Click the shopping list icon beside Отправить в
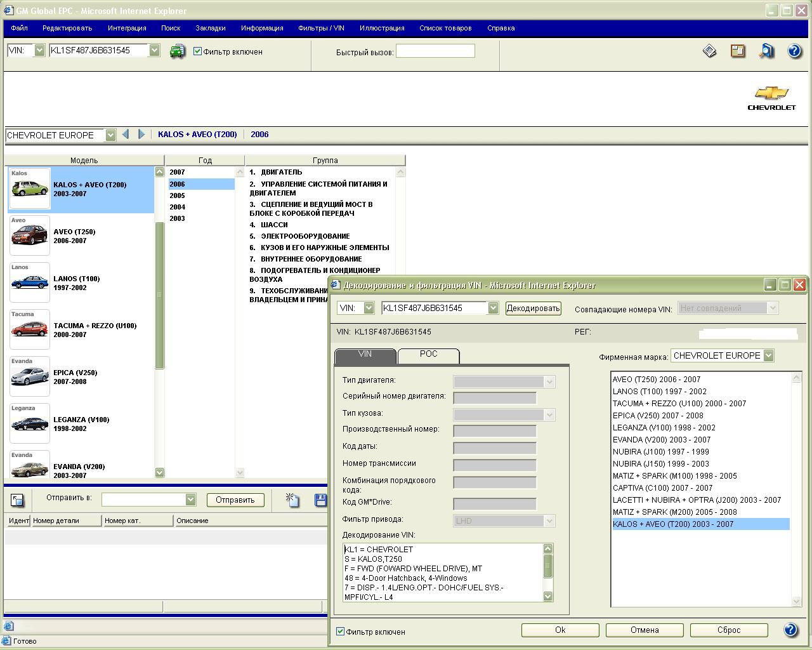812x650 pixels. 18,500
